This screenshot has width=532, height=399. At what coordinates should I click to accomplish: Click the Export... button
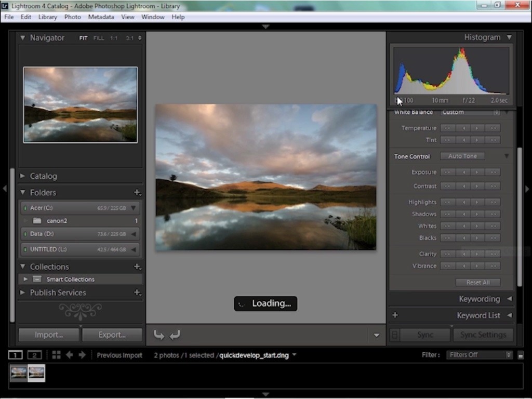(x=112, y=335)
